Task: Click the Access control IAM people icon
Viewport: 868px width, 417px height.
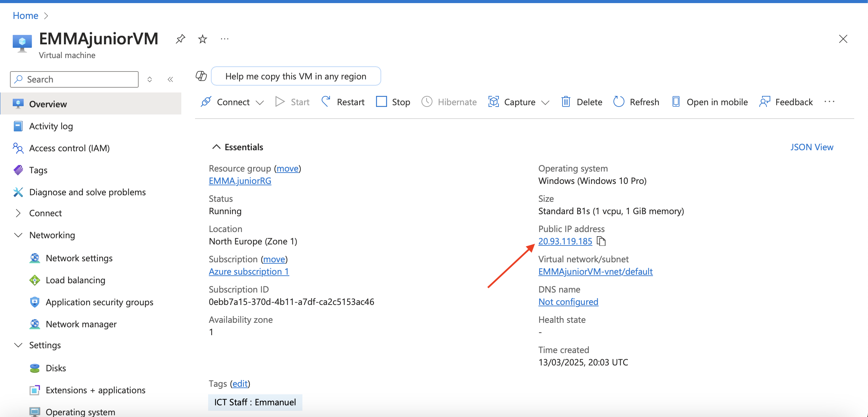Action: 18,148
